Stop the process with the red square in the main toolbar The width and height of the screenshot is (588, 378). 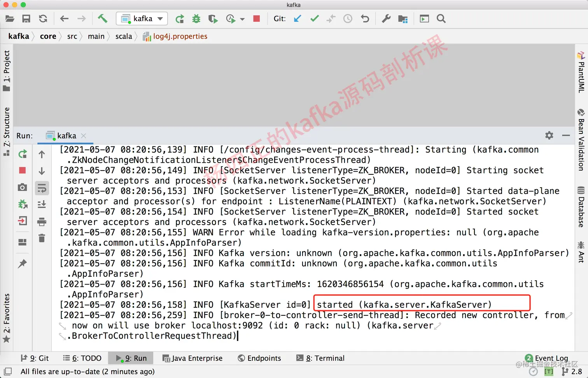coord(256,19)
